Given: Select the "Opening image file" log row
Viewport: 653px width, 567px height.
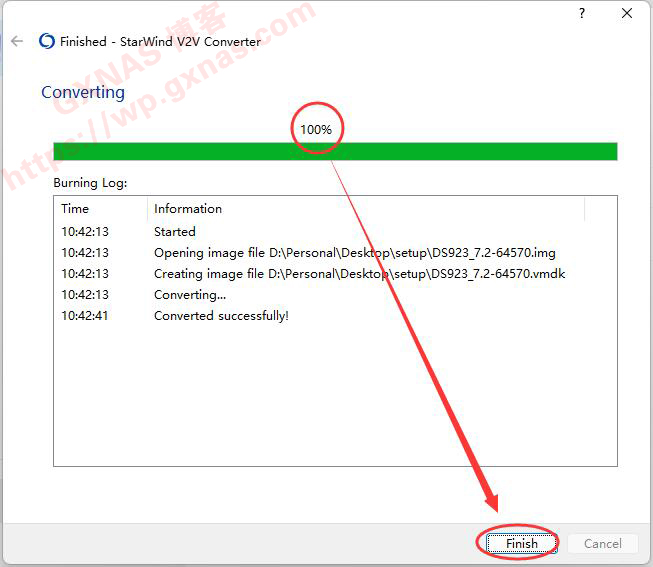Looking at the screenshot, I should click(x=354, y=253).
